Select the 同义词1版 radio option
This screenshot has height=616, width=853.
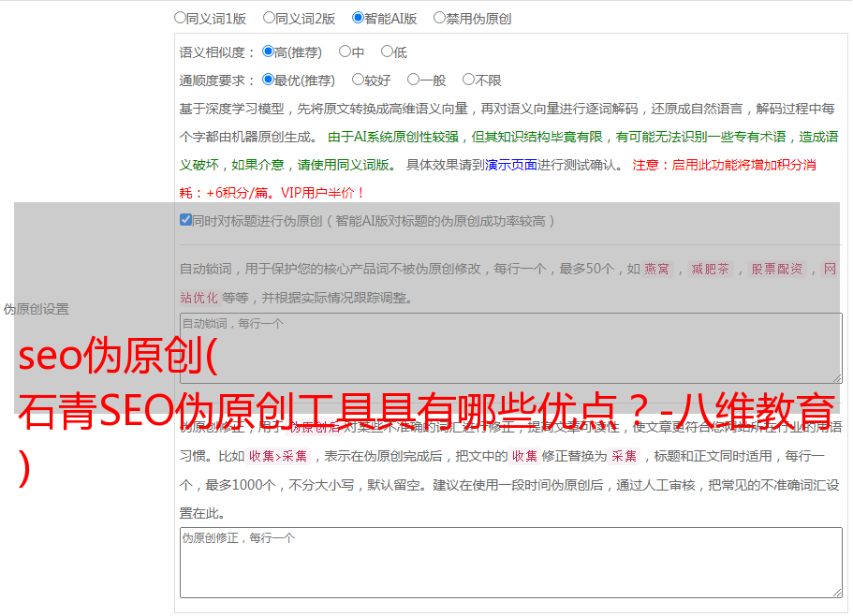coord(180,18)
